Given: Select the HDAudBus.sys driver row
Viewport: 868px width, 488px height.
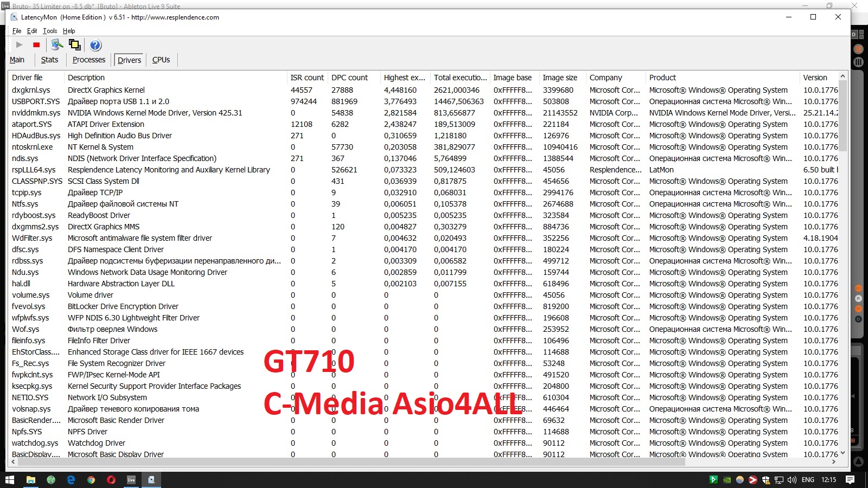Looking at the screenshot, I should 423,136.
